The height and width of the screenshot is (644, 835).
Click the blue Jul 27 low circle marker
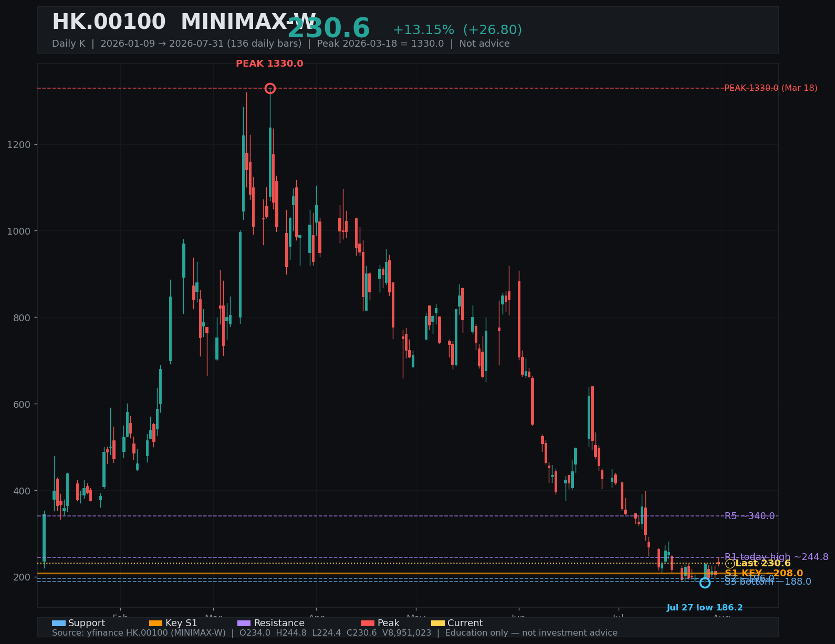705,583
